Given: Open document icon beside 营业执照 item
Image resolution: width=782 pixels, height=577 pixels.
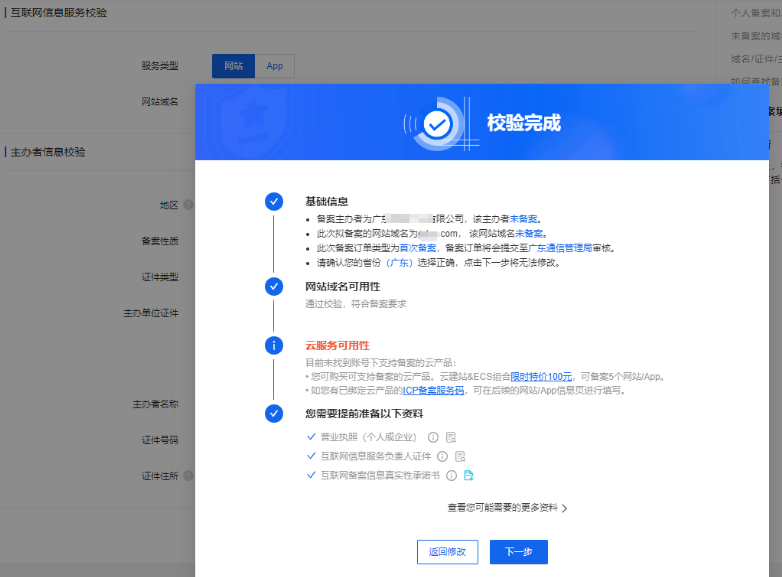Looking at the screenshot, I should pyautogui.click(x=450, y=437).
